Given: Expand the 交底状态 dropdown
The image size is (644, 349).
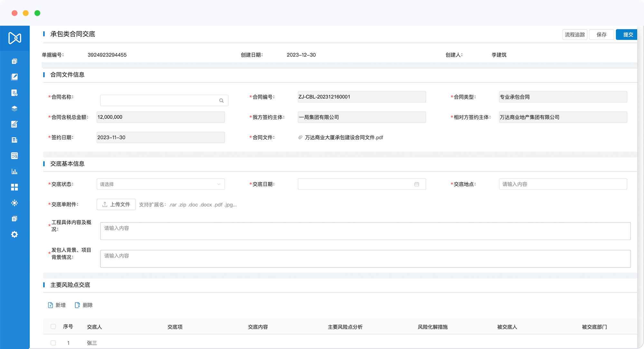Looking at the screenshot, I should coord(160,184).
